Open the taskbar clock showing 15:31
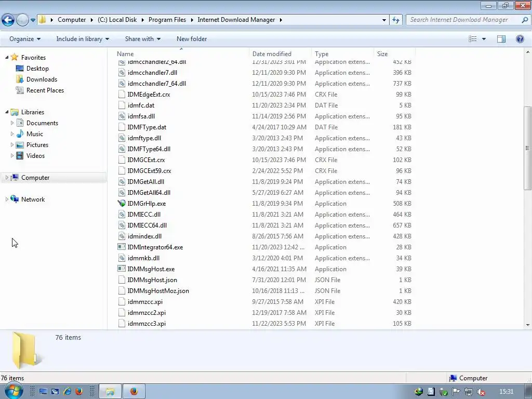 tap(506, 392)
